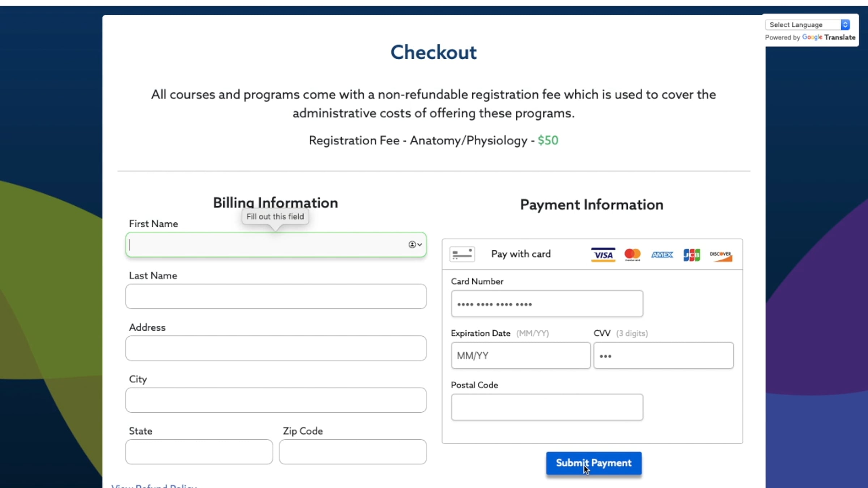Open the autofill contact icon in First Name
Viewport: 868px width, 488px height.
[x=415, y=245]
